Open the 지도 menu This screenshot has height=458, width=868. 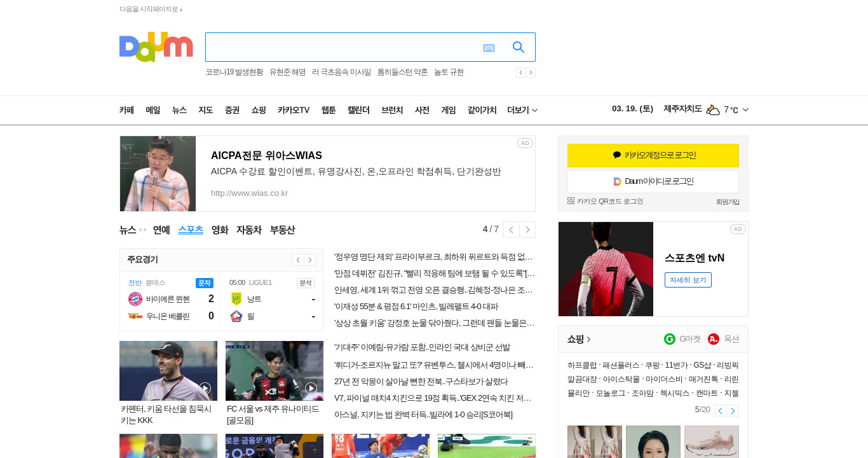(205, 110)
